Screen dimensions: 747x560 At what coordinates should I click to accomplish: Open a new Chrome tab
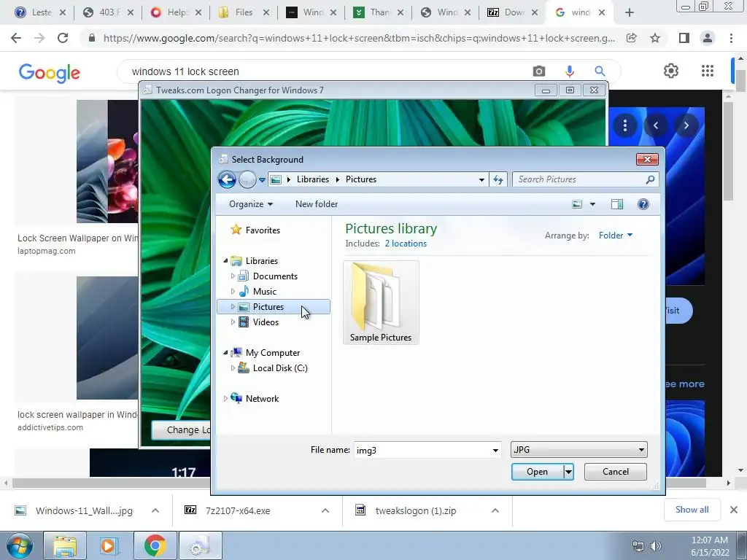pyautogui.click(x=630, y=12)
